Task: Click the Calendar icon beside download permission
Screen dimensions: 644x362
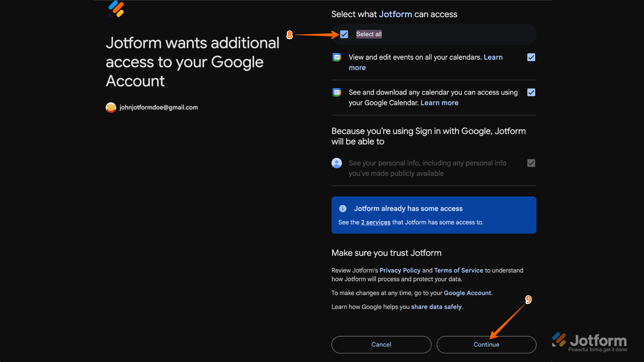Action: pos(336,92)
